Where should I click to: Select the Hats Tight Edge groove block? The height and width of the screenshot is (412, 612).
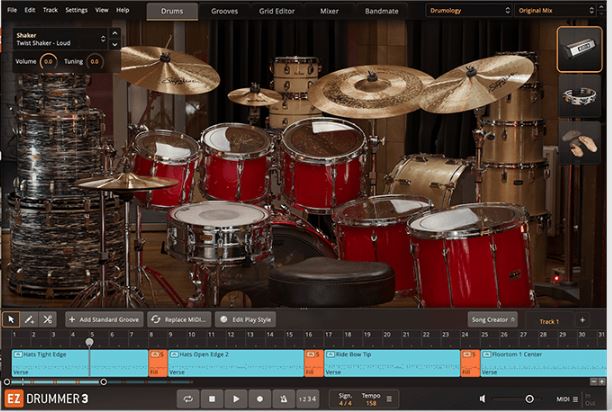pyautogui.click(x=80, y=363)
